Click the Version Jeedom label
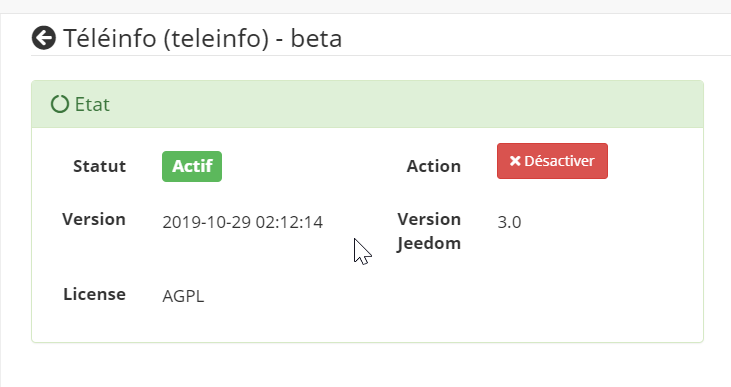Screen dimensions: 731x387 tap(429, 231)
